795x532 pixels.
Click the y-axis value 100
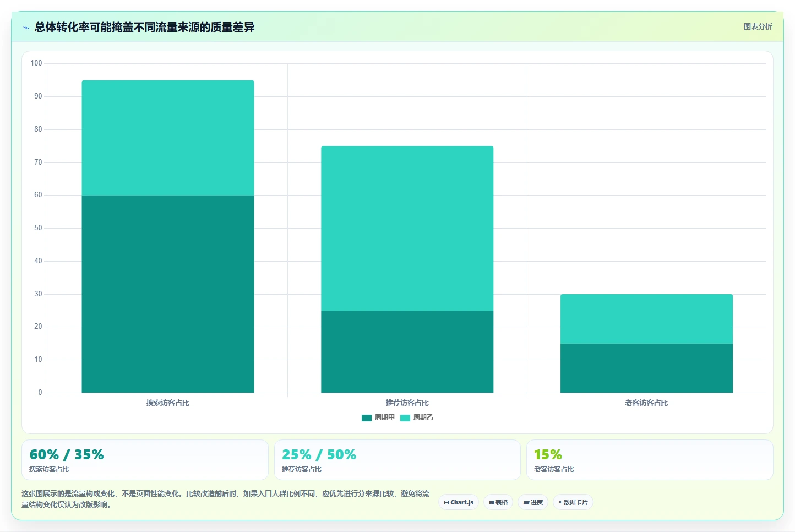pyautogui.click(x=36, y=63)
